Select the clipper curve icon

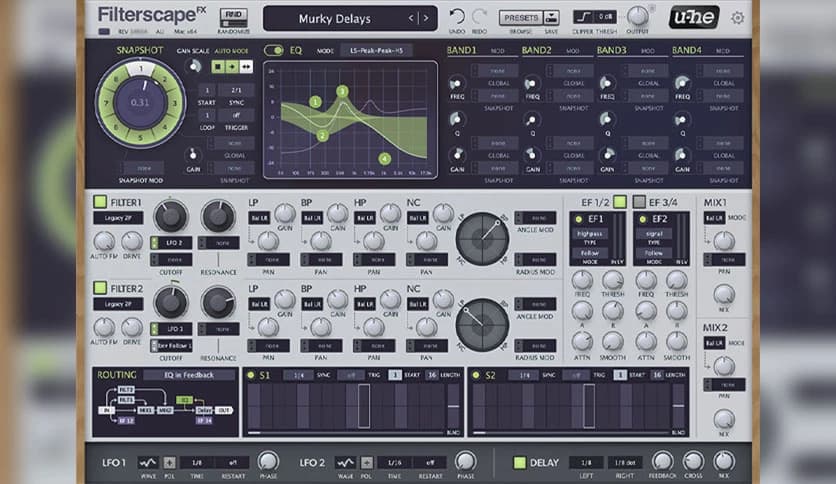point(583,17)
